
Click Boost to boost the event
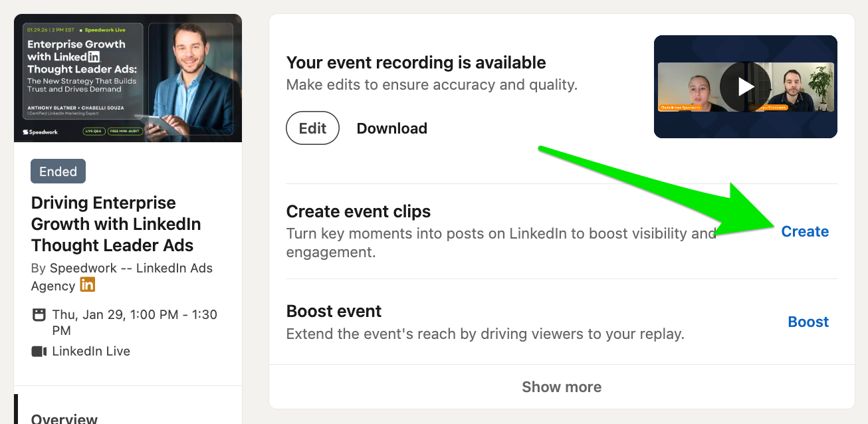pyautogui.click(x=808, y=322)
